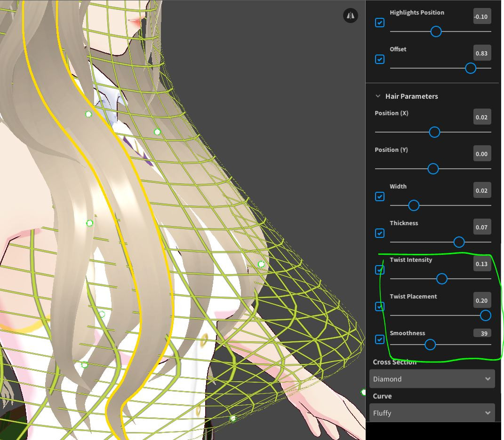This screenshot has width=504, height=440.
Task: Toggle the Thickness checkbox
Action: pos(380,233)
